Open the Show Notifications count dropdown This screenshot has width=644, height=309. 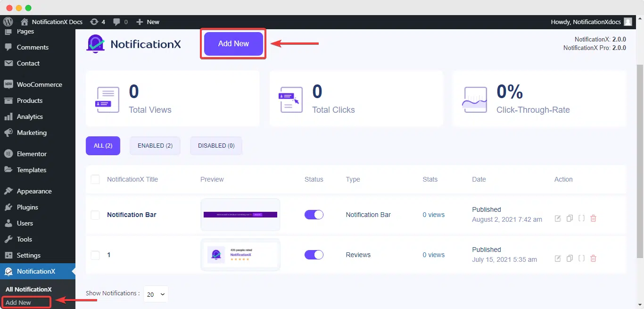coord(156,294)
